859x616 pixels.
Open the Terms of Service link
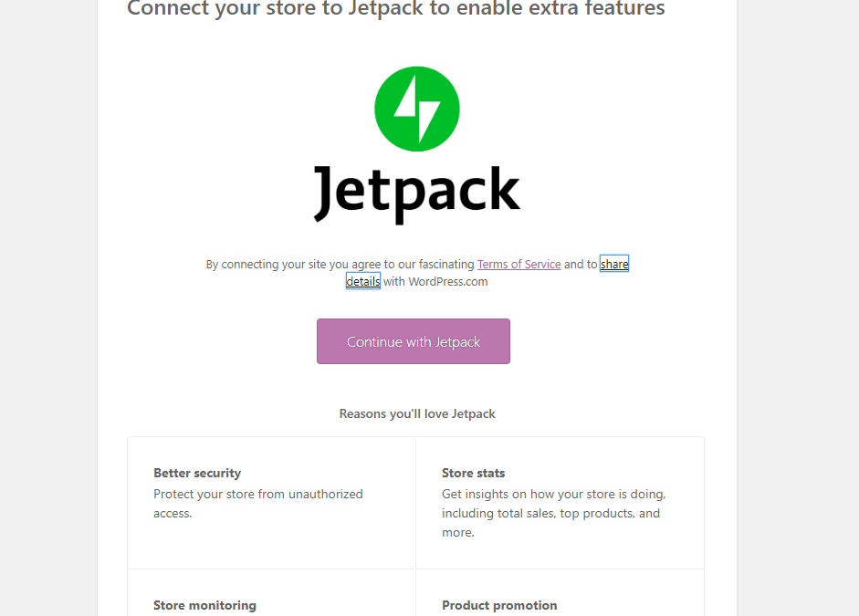(x=519, y=264)
